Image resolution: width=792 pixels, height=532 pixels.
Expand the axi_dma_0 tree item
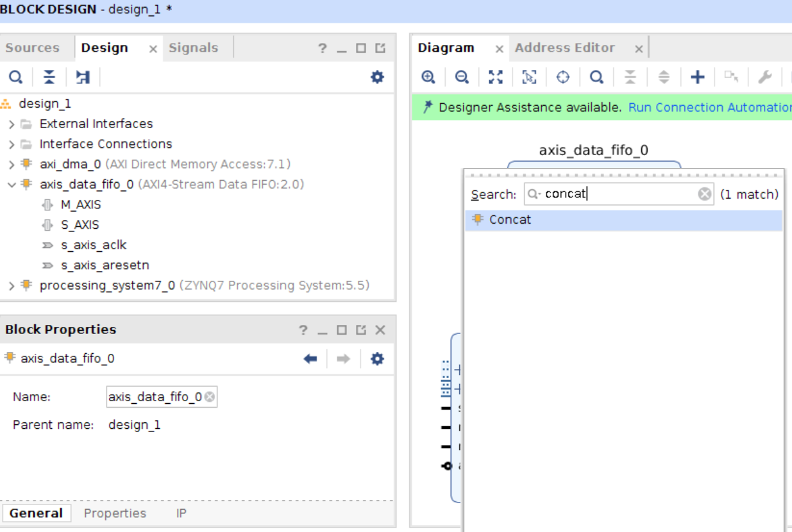tap(10, 164)
